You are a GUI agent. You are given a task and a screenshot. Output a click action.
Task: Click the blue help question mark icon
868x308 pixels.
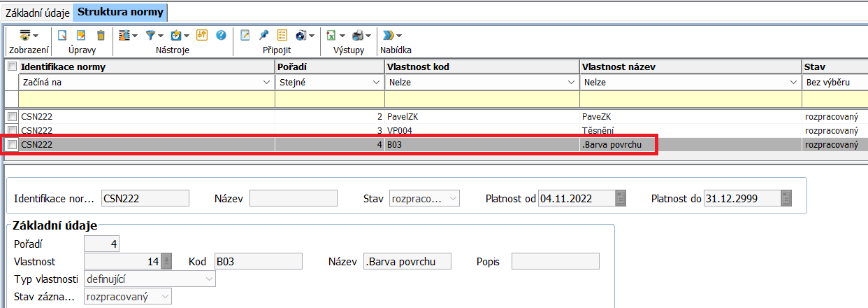(x=221, y=35)
